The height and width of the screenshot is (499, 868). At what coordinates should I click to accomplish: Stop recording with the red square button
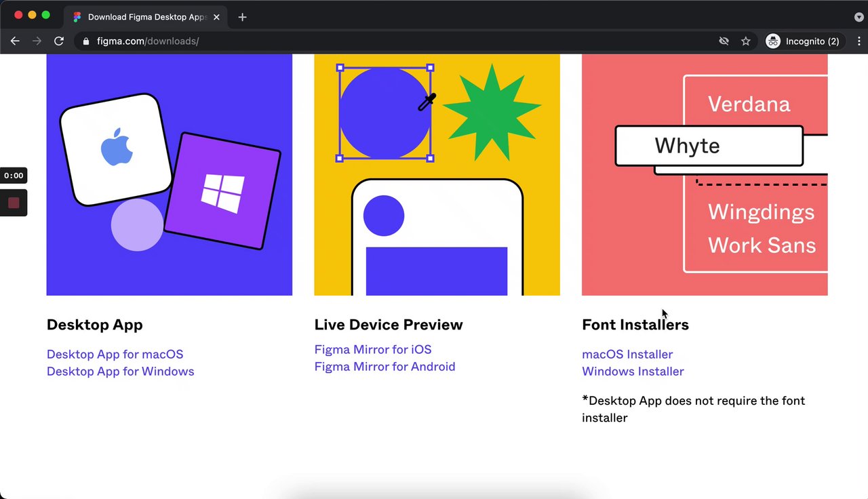[x=14, y=203]
